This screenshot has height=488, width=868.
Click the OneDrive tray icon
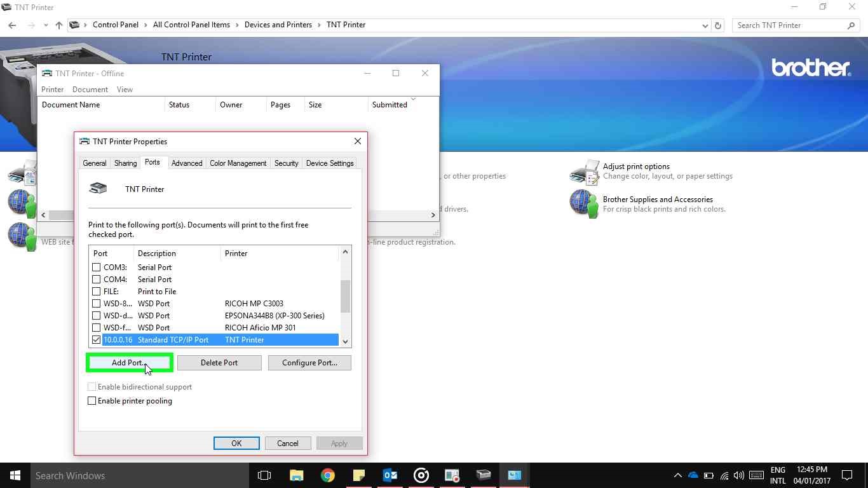pyautogui.click(x=693, y=475)
